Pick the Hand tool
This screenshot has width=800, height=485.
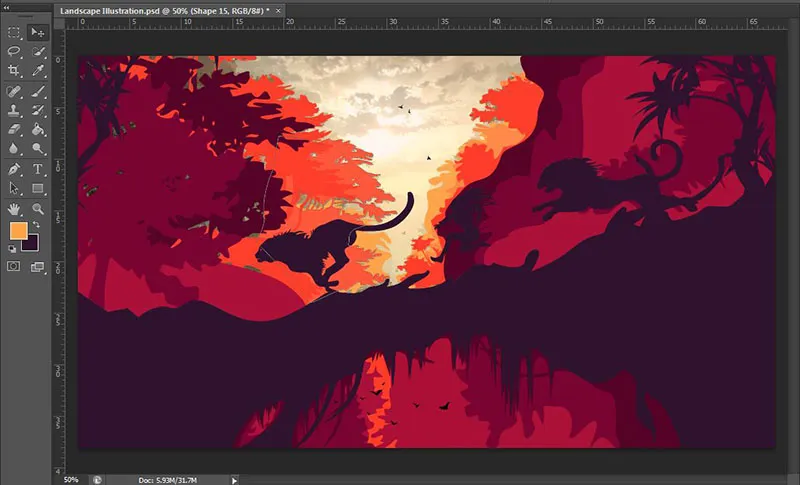point(14,208)
